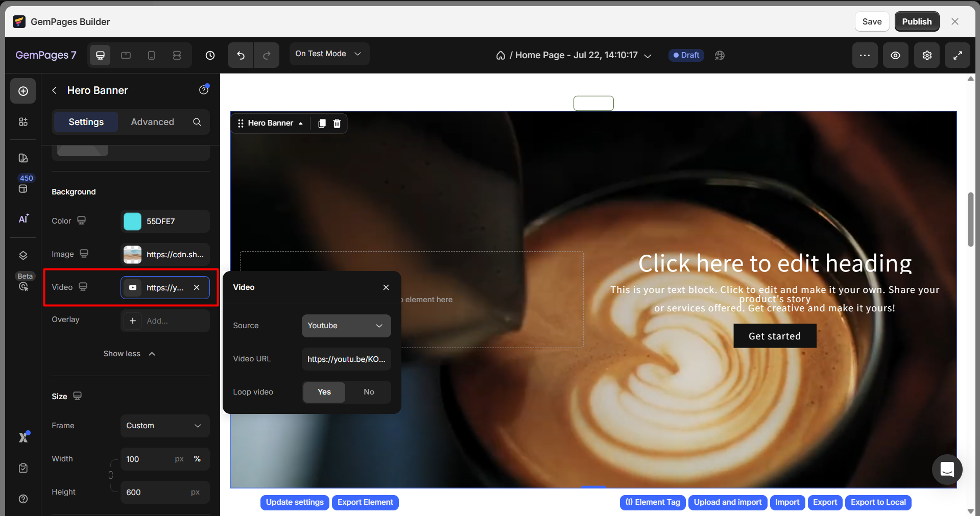980x516 pixels.
Task: Open the AI assistant sidebar icon
Action: 23,219
